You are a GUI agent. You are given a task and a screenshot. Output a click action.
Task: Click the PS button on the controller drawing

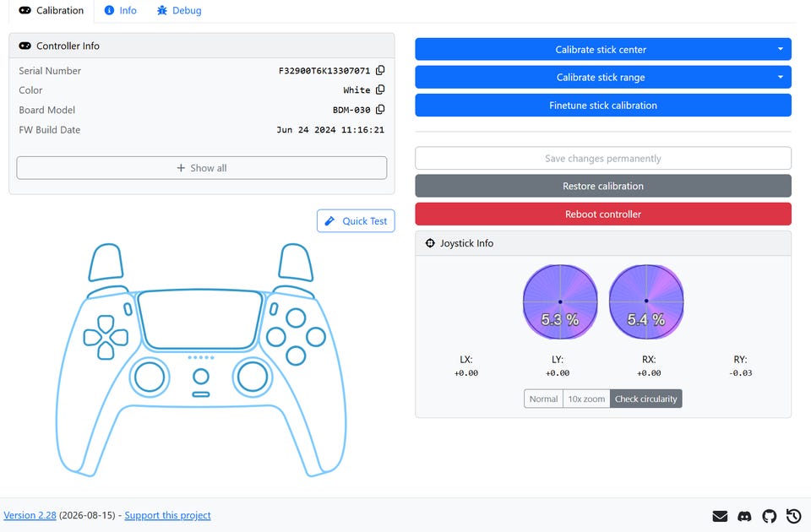201,377
